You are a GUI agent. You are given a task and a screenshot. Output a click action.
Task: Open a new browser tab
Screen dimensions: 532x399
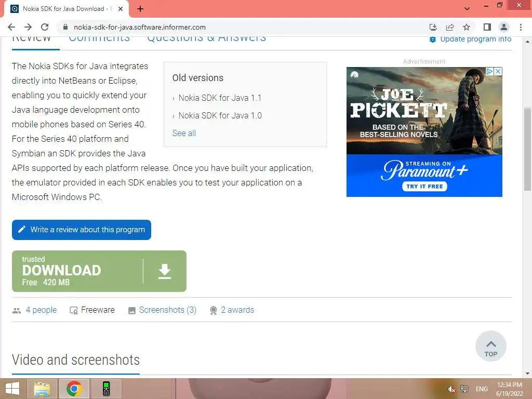(140, 9)
